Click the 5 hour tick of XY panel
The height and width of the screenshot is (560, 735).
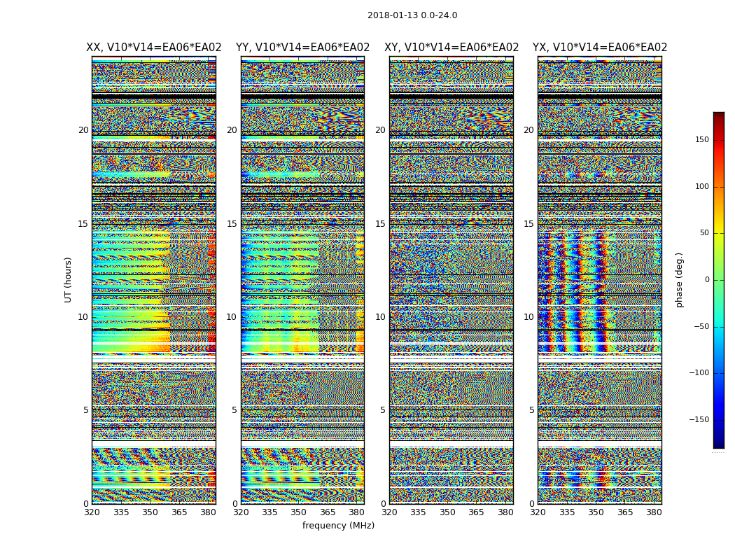coord(383,410)
